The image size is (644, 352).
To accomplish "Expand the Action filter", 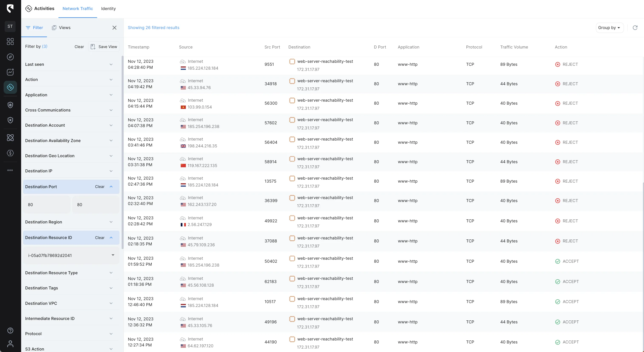I will [x=71, y=79].
